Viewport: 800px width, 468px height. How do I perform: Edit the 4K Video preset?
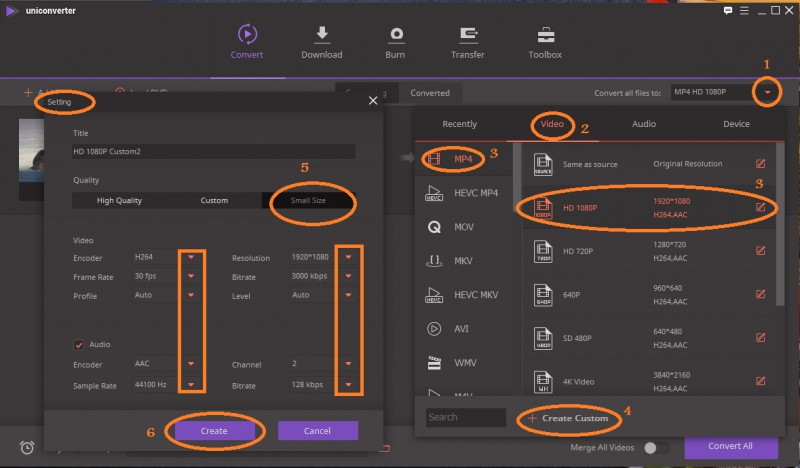click(x=760, y=381)
